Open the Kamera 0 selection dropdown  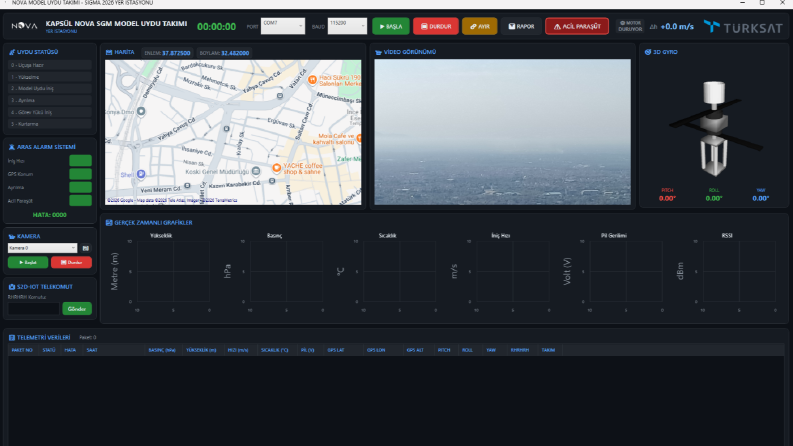click(x=42, y=248)
